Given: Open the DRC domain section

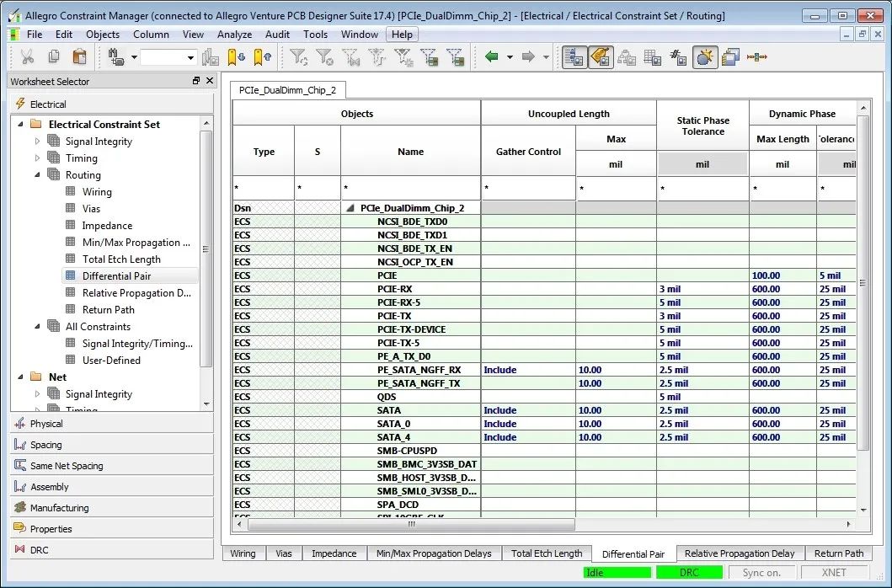Looking at the screenshot, I should pos(112,550).
